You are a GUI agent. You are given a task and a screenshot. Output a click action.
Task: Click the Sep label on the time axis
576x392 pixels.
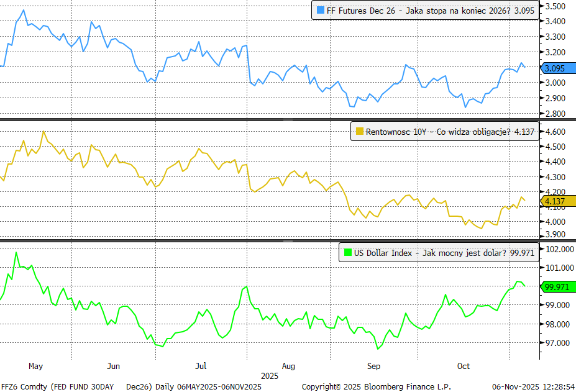coord(374,366)
